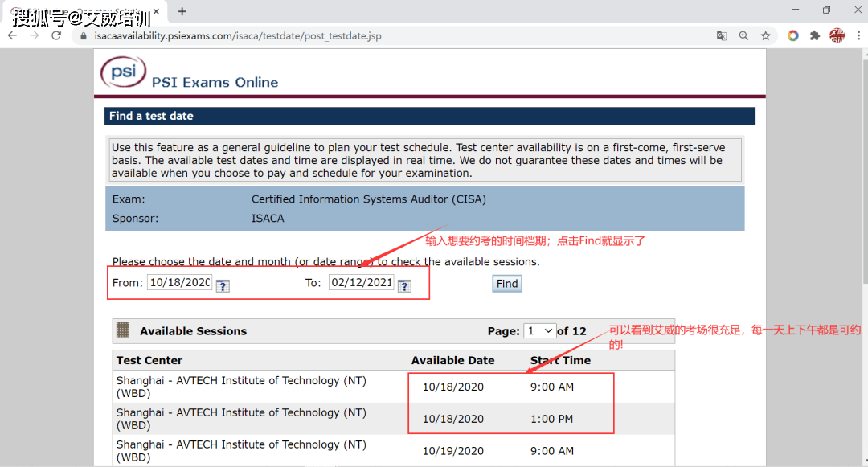Screen dimensions: 868x467
Task: Open the zoom magnifier icon in address bar
Action: (743, 36)
